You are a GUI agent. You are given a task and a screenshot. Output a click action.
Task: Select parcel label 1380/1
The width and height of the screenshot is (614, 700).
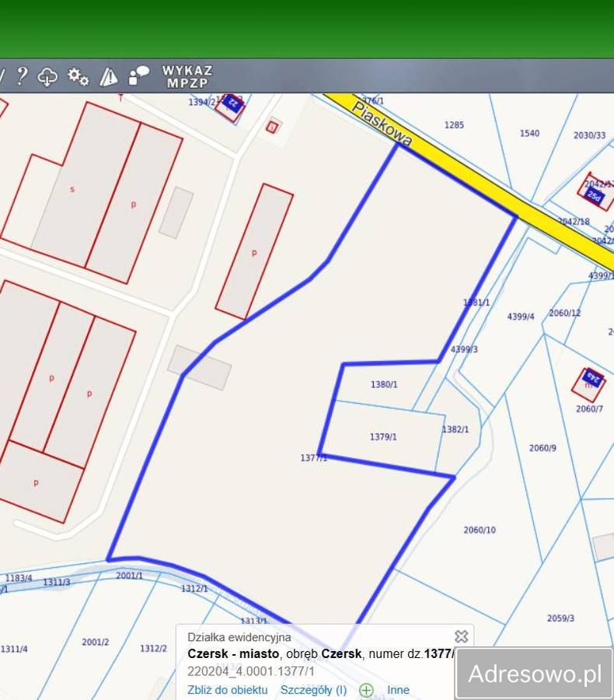(384, 384)
